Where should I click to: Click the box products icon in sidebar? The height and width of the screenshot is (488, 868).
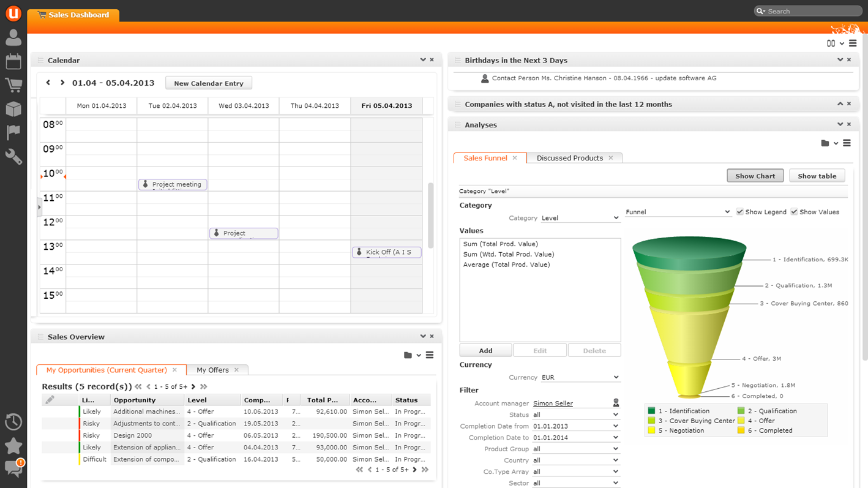(x=13, y=108)
